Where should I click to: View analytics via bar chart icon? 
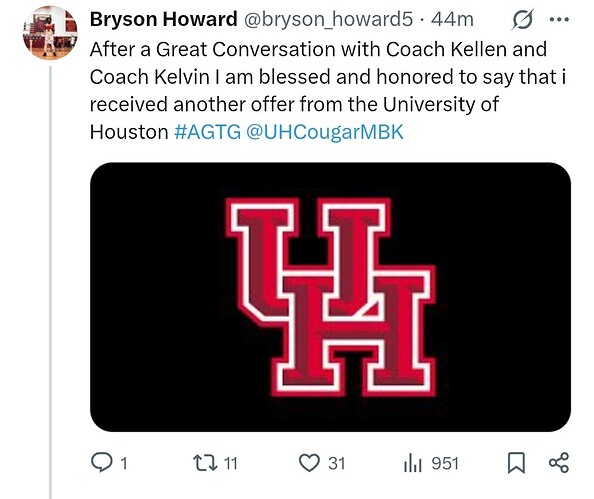click(413, 463)
